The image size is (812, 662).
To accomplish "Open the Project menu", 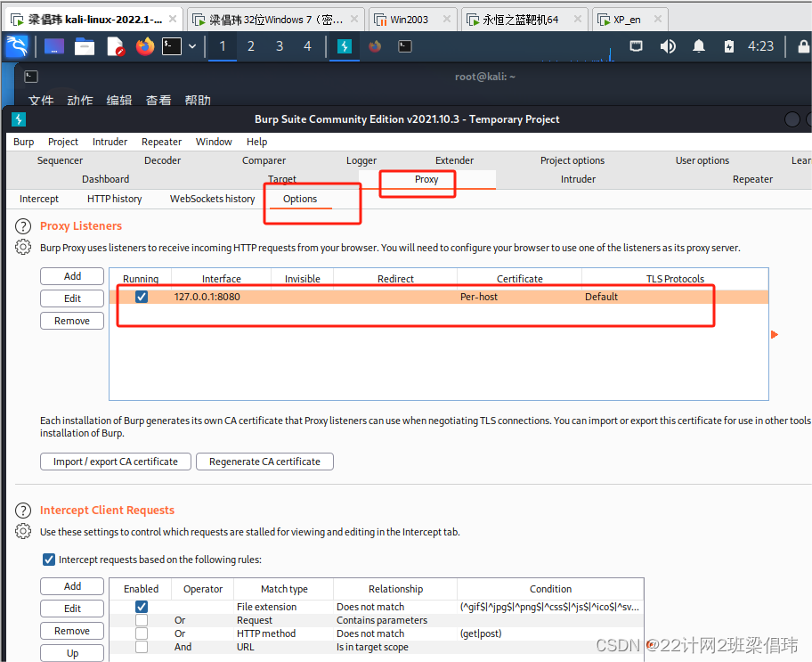I will [x=63, y=142].
